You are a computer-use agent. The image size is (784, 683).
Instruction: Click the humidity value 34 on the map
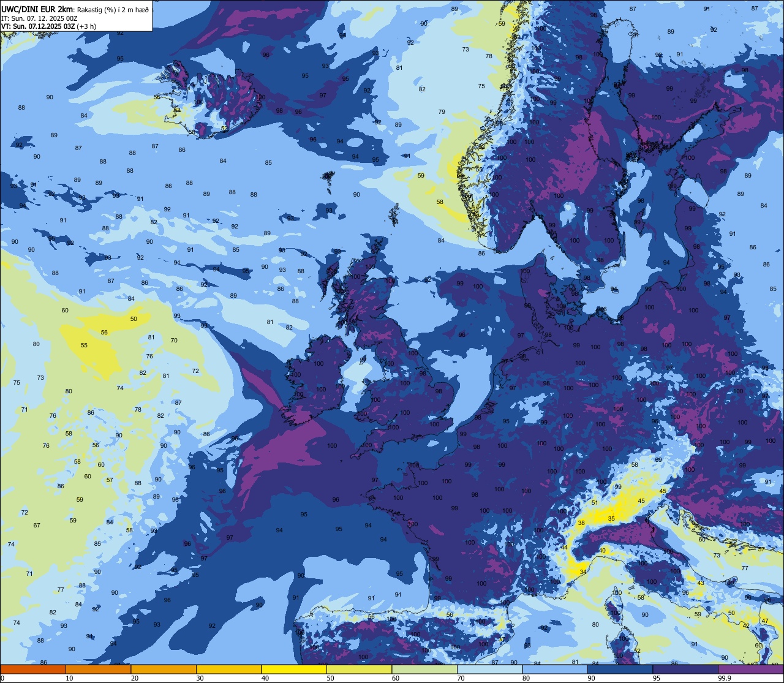coord(583,572)
